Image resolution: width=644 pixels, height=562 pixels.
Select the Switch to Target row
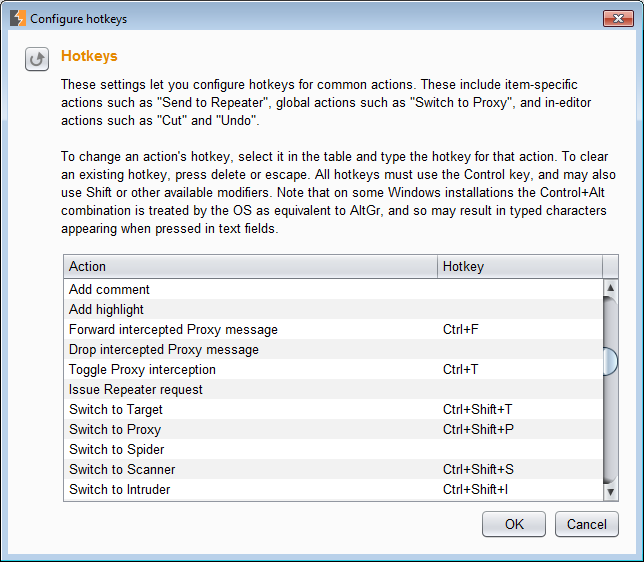click(334, 410)
